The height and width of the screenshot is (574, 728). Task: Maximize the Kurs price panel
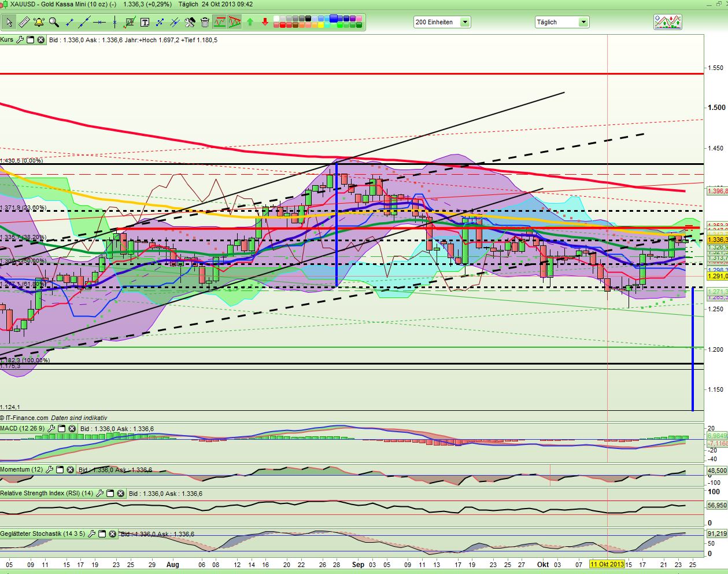click(x=30, y=40)
